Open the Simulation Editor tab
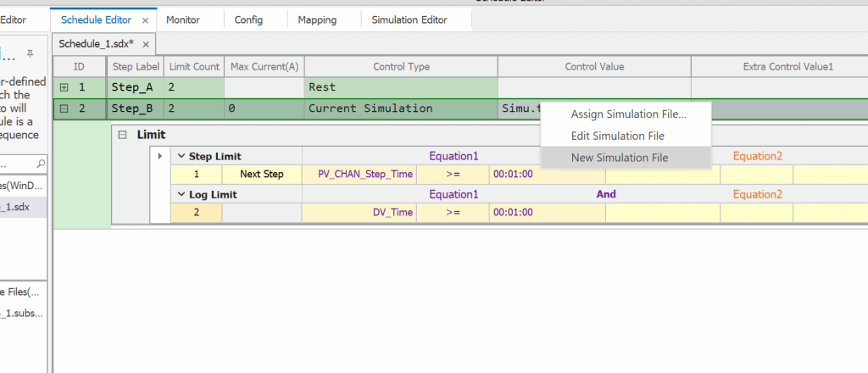This screenshot has width=868, height=373. [x=409, y=20]
